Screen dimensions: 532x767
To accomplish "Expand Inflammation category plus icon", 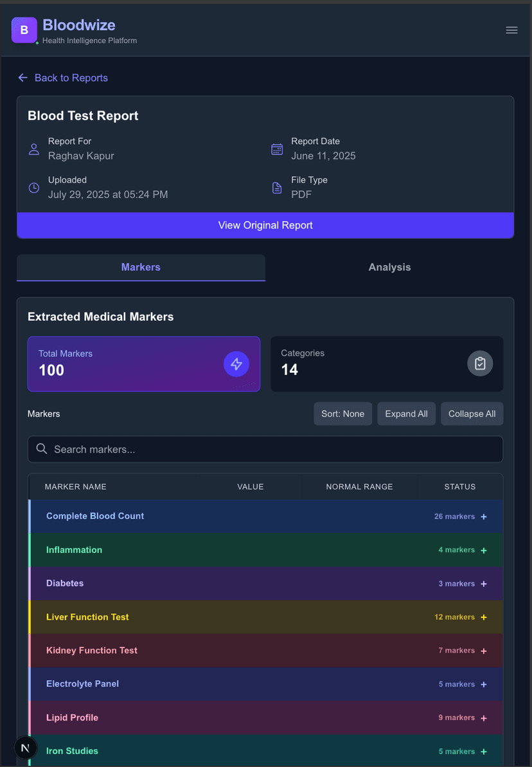I will (484, 550).
